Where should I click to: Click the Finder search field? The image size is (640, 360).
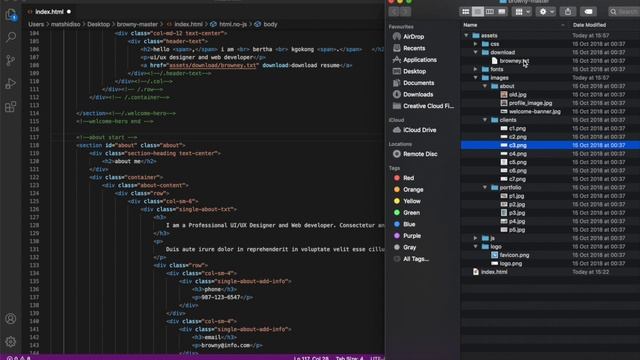tap(624, 12)
